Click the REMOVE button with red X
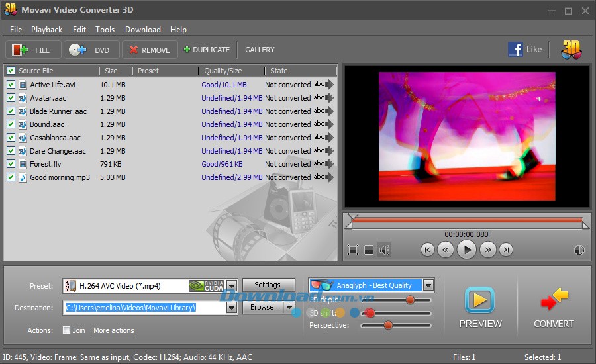The image size is (596, 364). [150, 50]
